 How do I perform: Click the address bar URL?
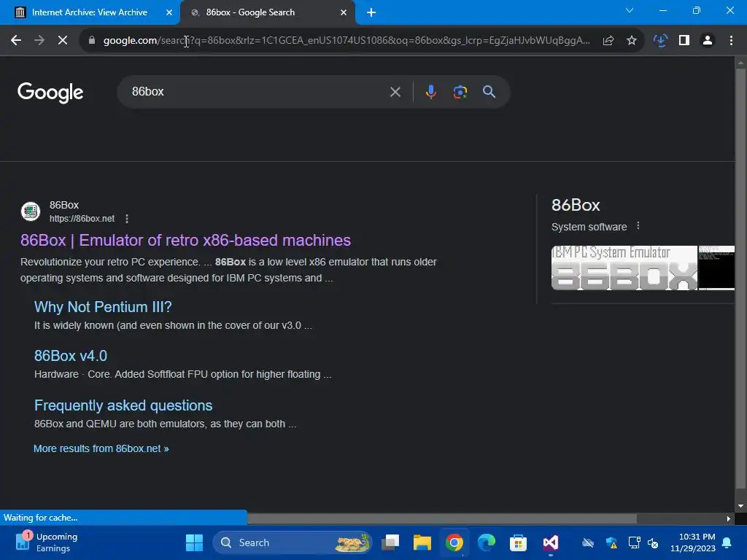347,41
